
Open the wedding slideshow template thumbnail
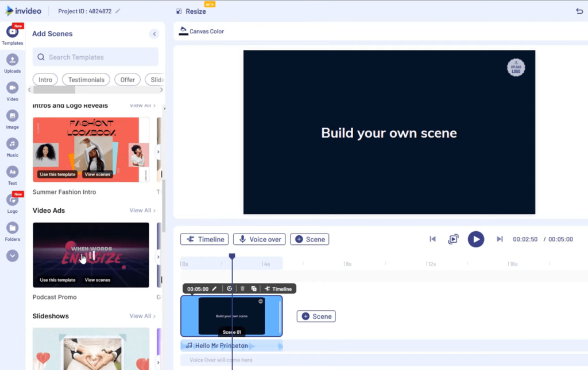coord(91,349)
